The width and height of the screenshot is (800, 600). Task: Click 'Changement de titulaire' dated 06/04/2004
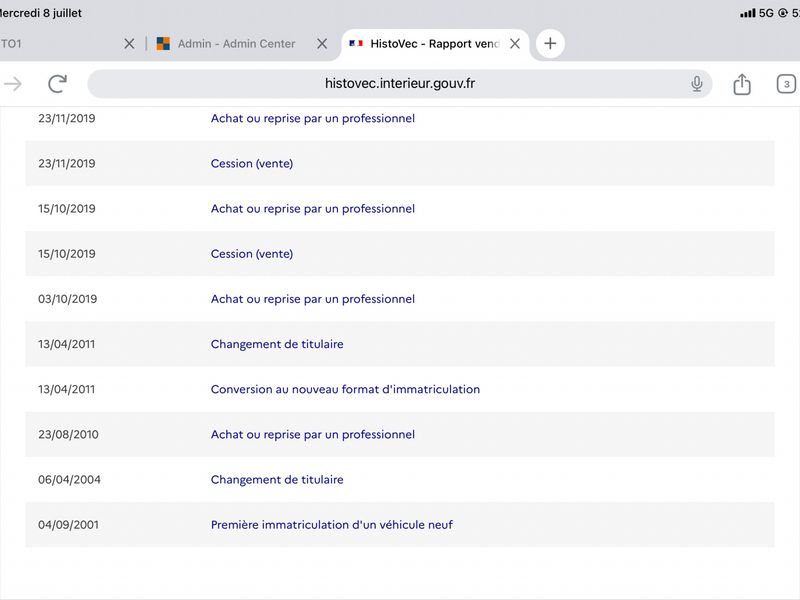point(277,480)
